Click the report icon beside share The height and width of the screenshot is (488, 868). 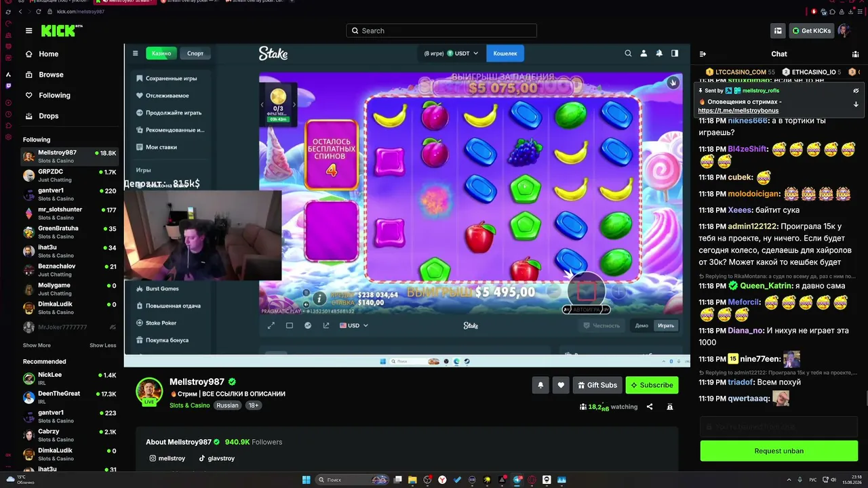tap(670, 407)
